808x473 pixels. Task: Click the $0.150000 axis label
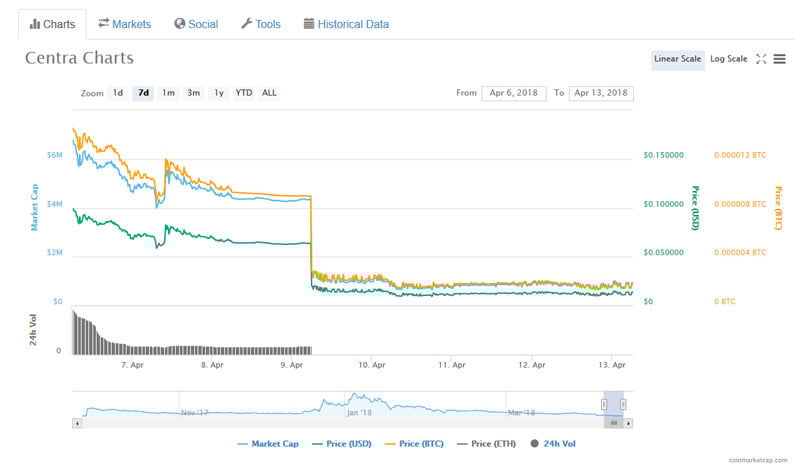[664, 155]
